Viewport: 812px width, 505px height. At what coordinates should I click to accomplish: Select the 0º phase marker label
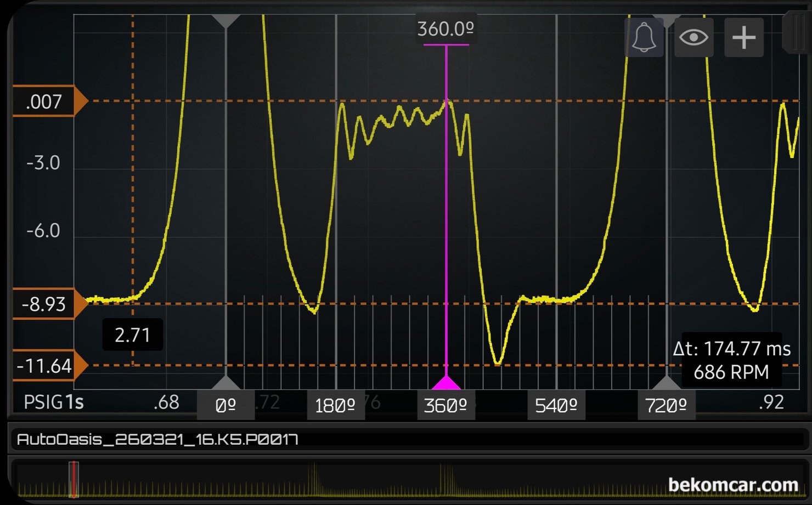[x=225, y=406]
